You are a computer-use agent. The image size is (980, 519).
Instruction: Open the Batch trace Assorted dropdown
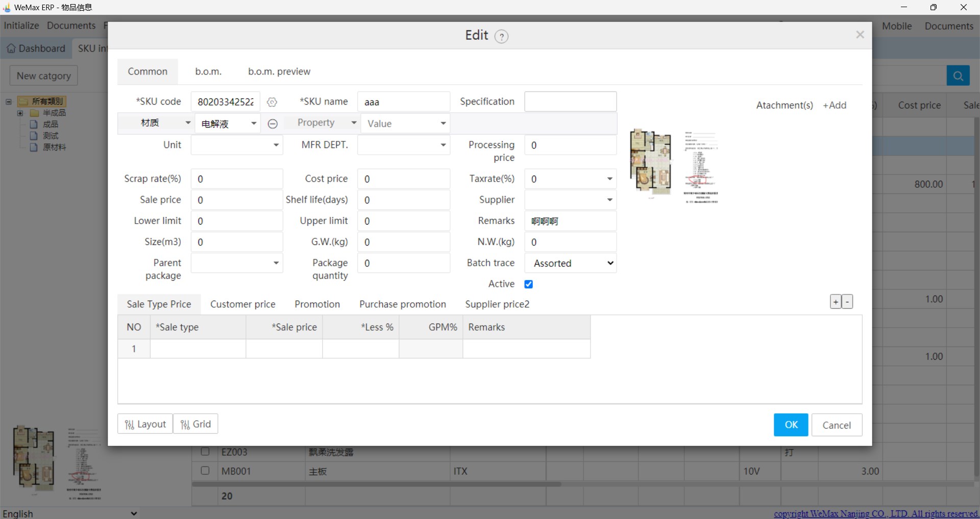click(571, 263)
